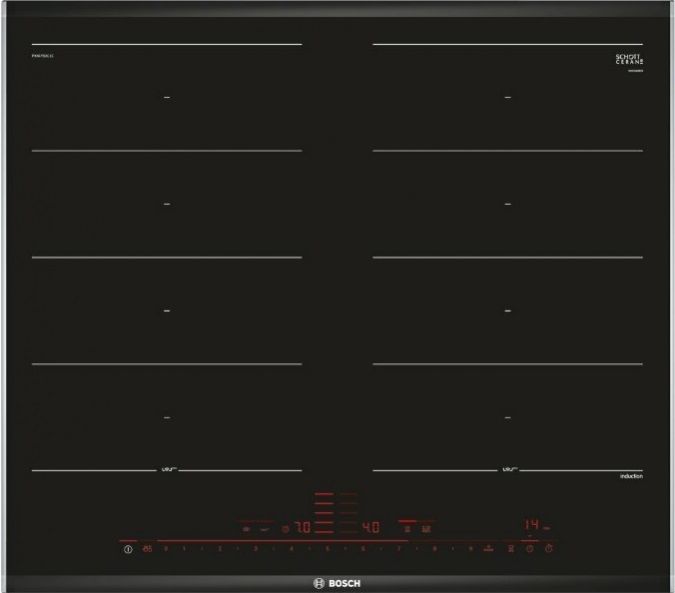Tap the small icon left of 7.0 display
Screen dimensions: 675x593
coord(284,528)
